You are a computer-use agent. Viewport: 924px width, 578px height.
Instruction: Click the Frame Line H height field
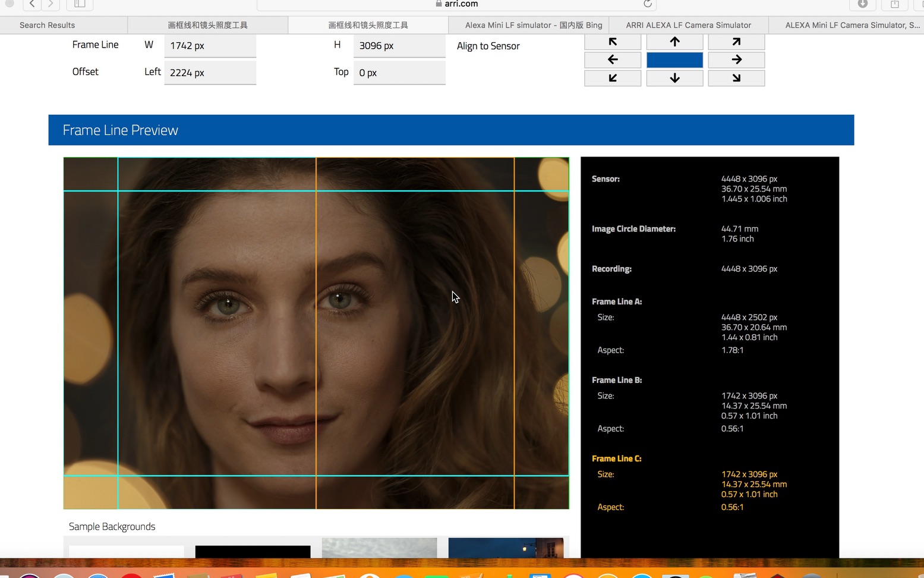(x=399, y=46)
